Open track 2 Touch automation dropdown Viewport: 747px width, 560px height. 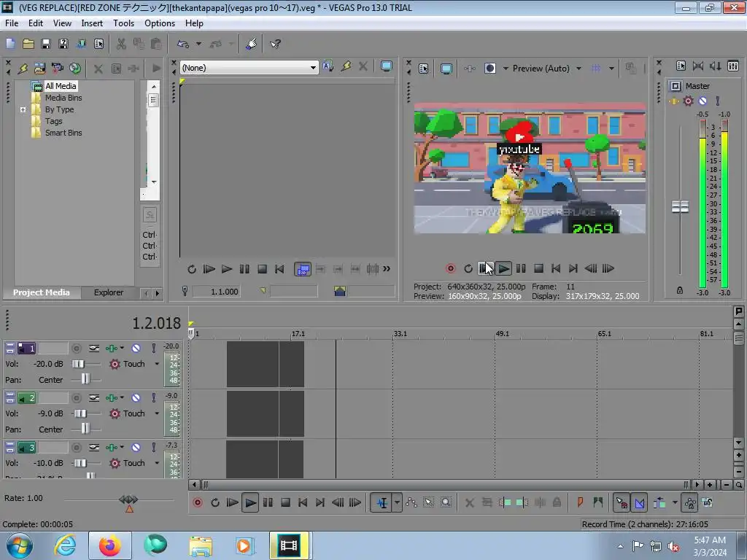click(157, 414)
